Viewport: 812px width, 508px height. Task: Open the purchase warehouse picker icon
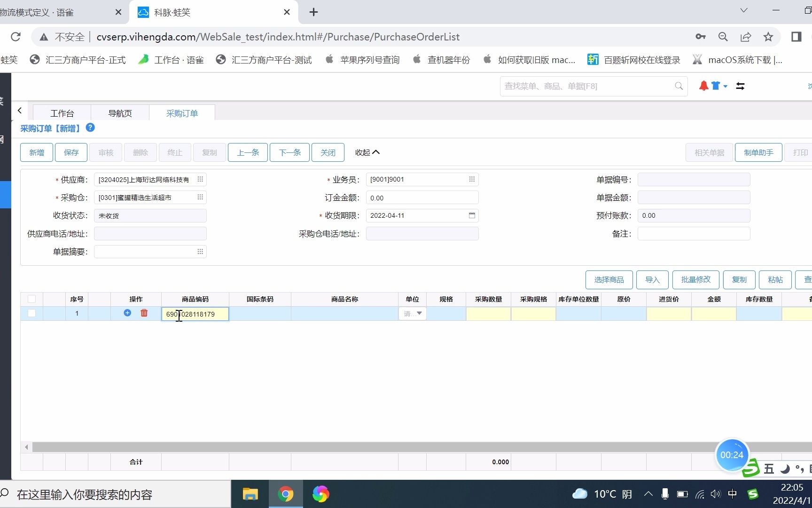[200, 197]
